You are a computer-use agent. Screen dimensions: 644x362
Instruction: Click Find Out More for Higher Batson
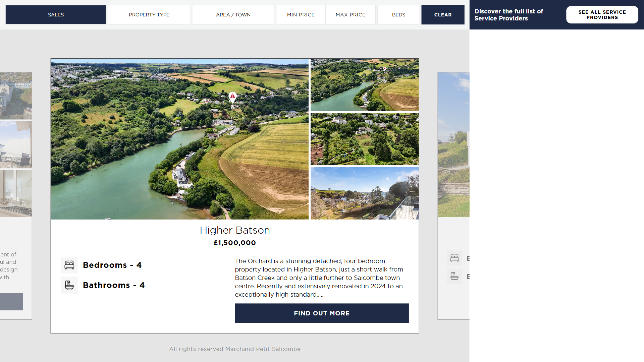click(322, 313)
